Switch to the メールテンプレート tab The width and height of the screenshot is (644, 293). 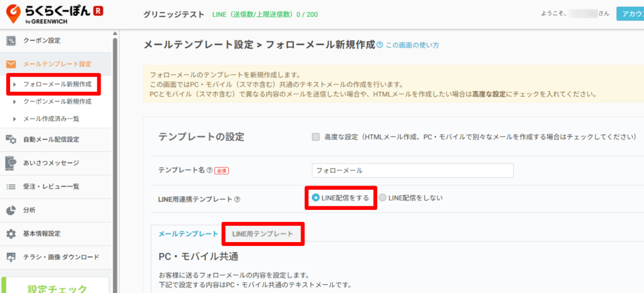[x=188, y=234]
